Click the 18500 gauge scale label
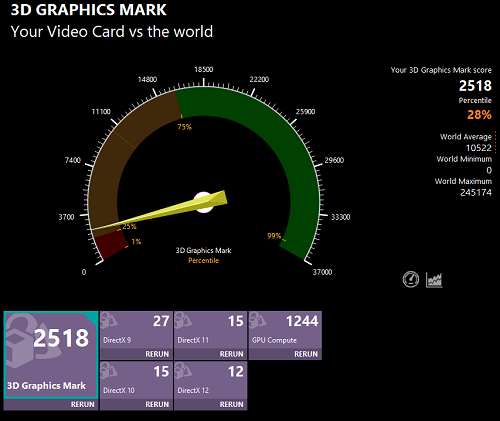 click(x=204, y=69)
